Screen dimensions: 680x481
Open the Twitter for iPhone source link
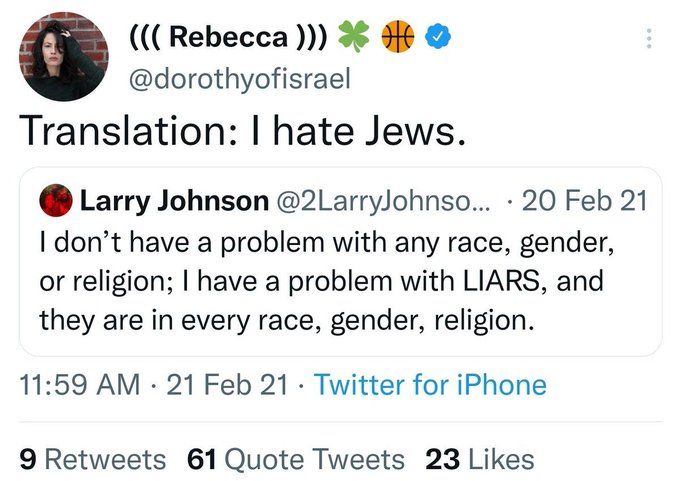click(430, 386)
